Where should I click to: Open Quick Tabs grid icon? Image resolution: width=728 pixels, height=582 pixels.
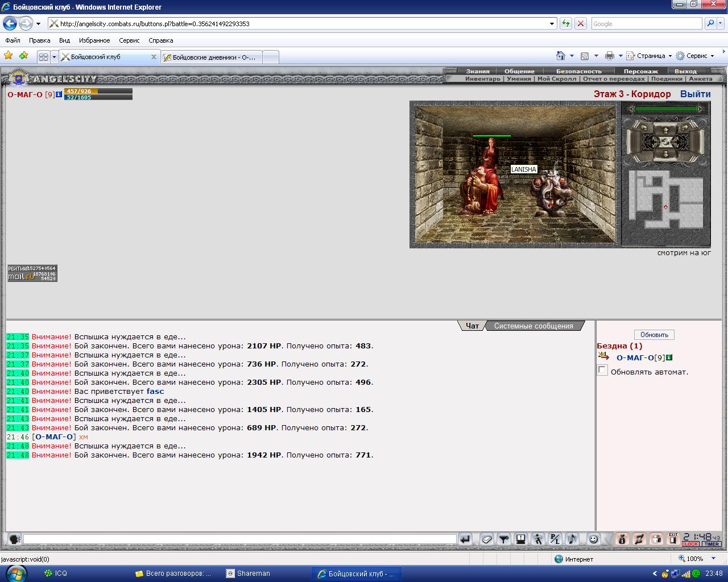(43, 57)
